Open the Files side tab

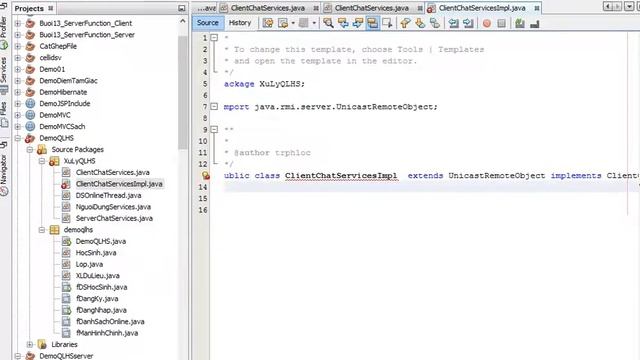4,114
